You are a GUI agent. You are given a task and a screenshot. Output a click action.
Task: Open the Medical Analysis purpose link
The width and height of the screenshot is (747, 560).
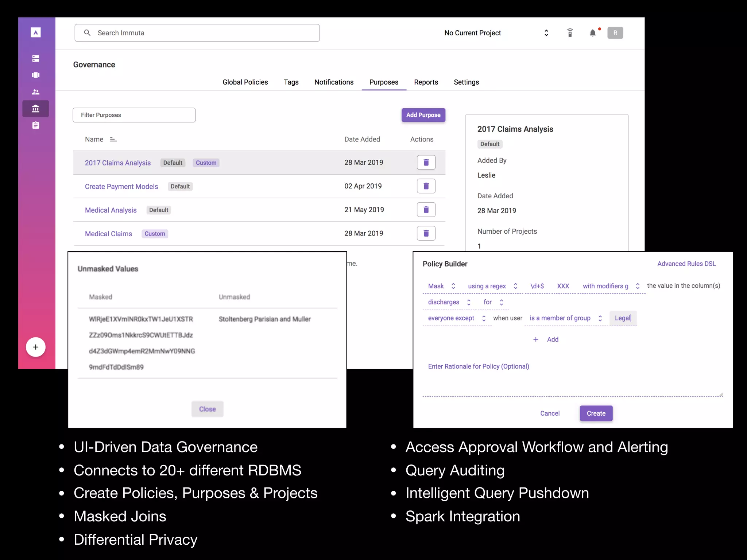pos(111,210)
